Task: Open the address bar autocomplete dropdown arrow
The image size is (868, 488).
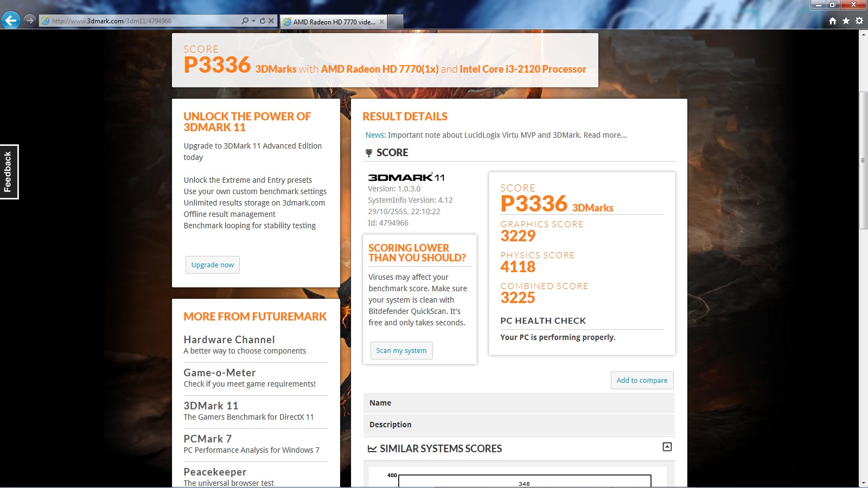Action: (253, 21)
